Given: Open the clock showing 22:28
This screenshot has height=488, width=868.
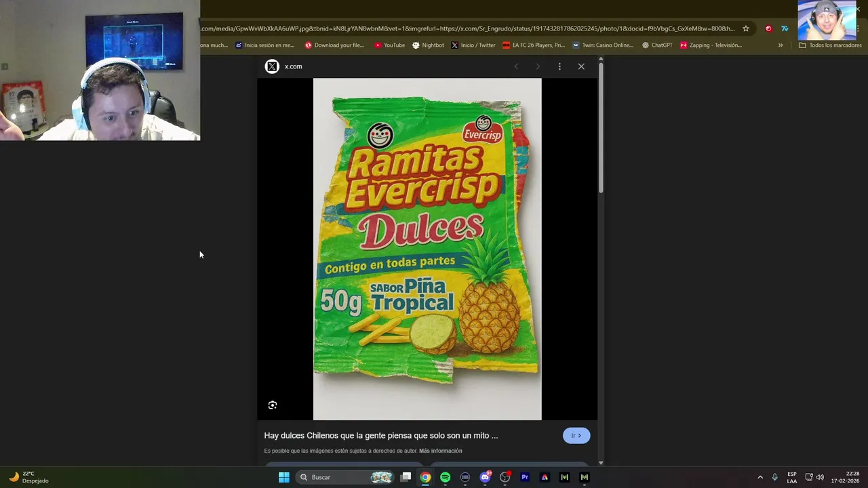Looking at the screenshot, I should pyautogui.click(x=846, y=477).
